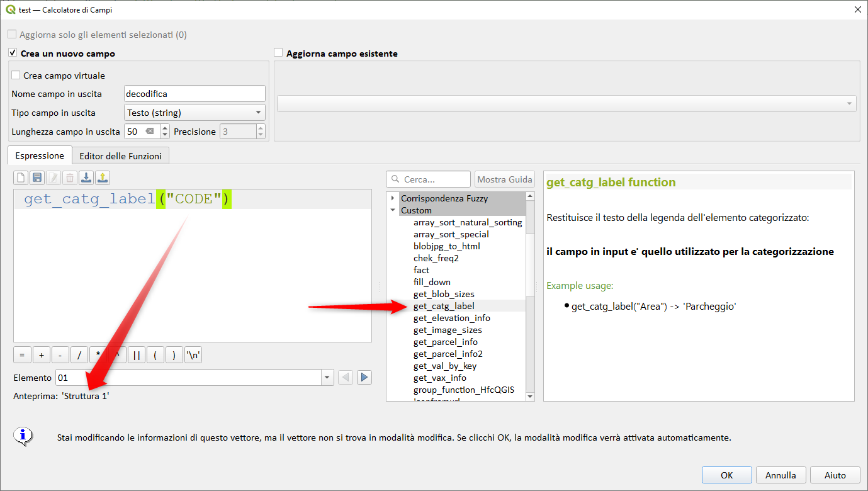Select get_elevation_info in the function list
Screen dimensions: 868x491
[451, 318]
